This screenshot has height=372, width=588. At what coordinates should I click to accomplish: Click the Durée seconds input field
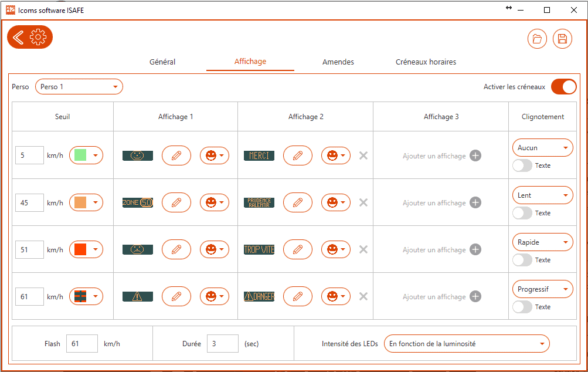click(222, 344)
